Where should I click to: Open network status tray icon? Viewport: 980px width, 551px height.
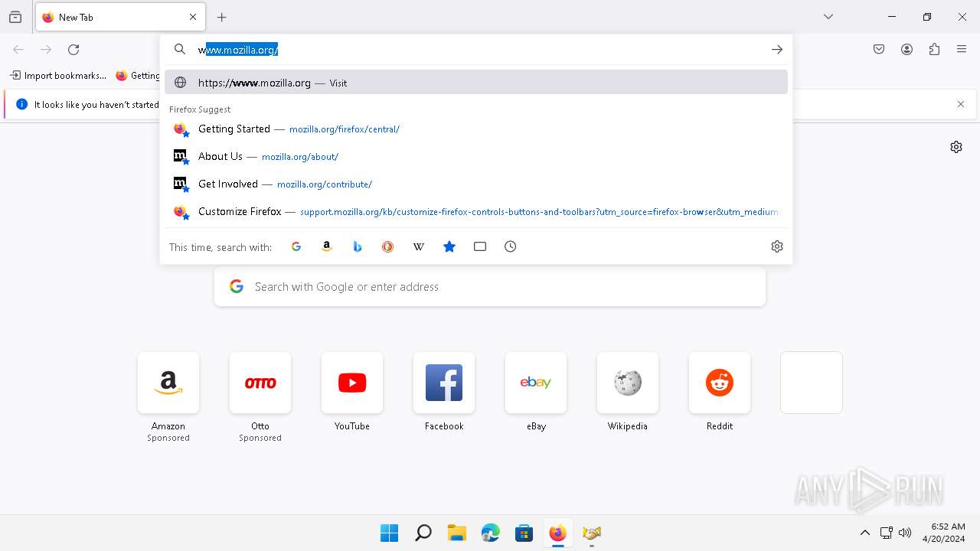click(887, 533)
